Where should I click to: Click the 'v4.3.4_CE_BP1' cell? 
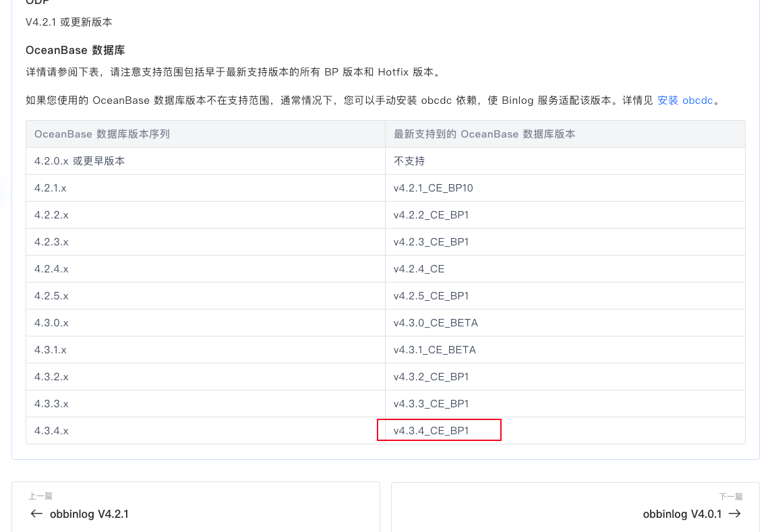click(565, 430)
